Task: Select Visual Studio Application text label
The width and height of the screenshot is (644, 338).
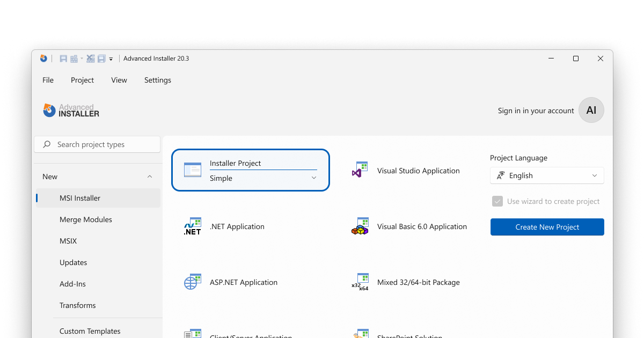Action: pos(419,171)
